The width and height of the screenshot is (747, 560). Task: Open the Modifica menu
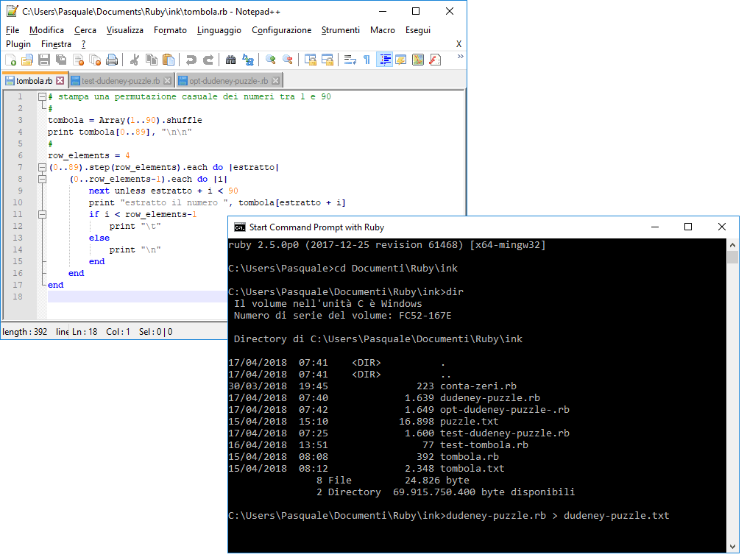tap(46, 30)
